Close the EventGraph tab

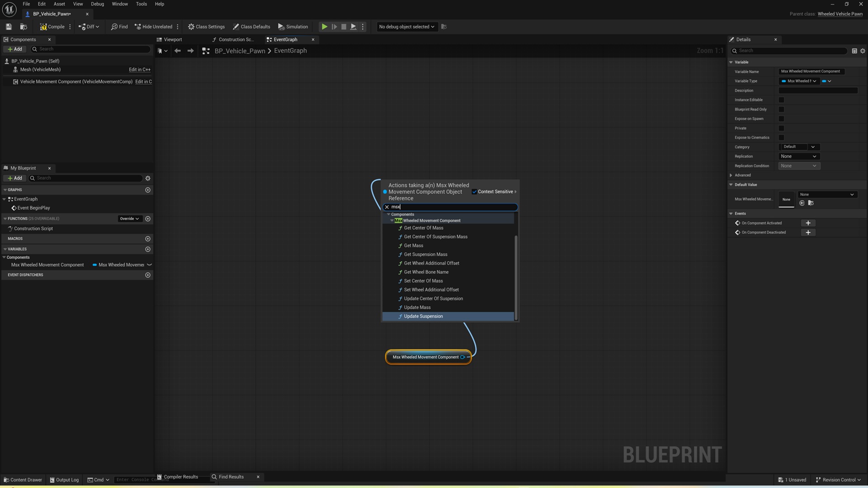[x=313, y=40]
